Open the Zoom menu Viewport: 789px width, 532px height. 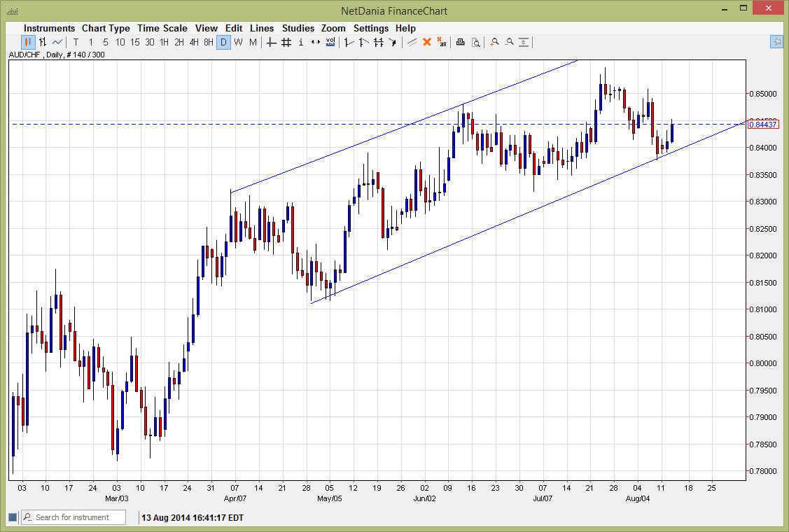pyautogui.click(x=333, y=28)
